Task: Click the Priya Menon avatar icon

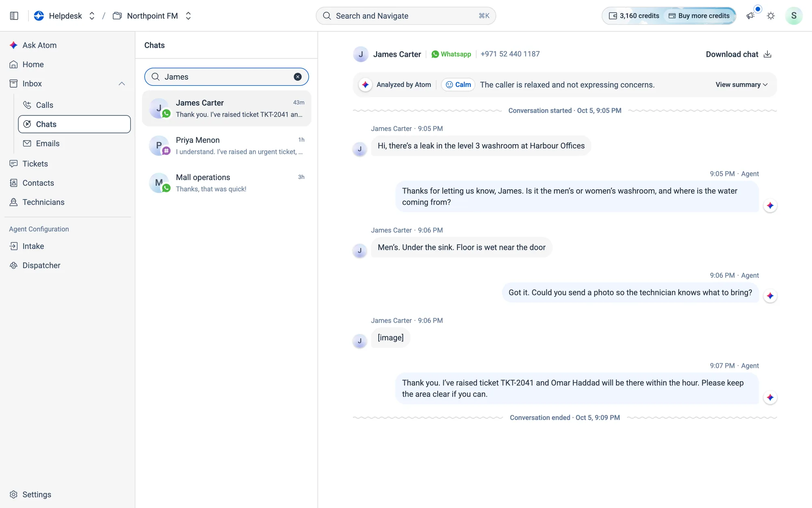Action: point(159,145)
